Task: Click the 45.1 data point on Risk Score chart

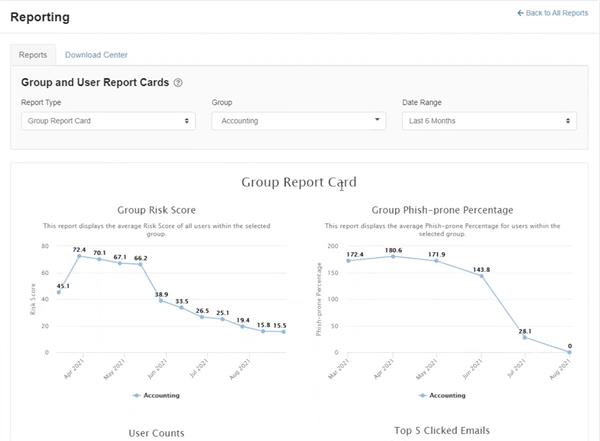Action: point(59,292)
